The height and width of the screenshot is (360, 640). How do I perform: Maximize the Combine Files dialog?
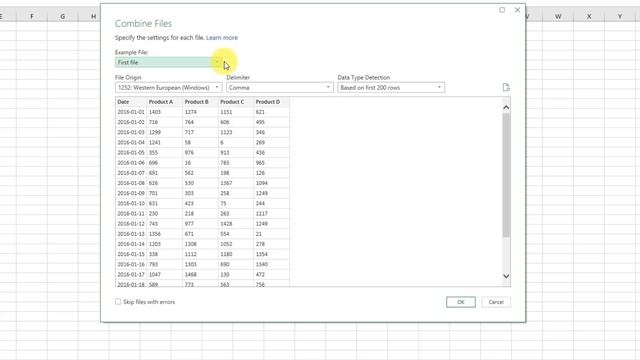click(502, 10)
